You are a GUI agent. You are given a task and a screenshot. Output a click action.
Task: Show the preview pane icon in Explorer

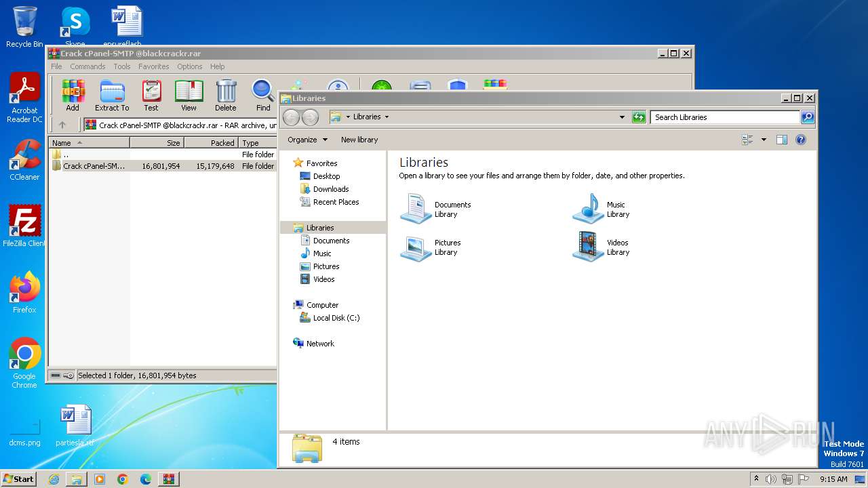782,140
